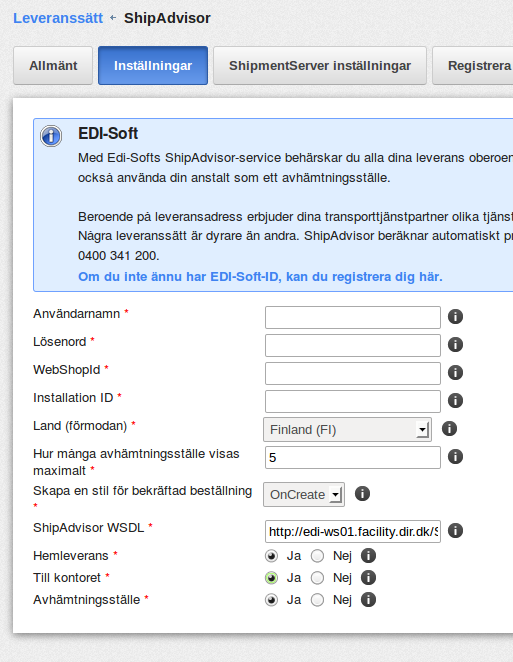
Task: Click the Till kontoret label
Action: click(x=67, y=578)
